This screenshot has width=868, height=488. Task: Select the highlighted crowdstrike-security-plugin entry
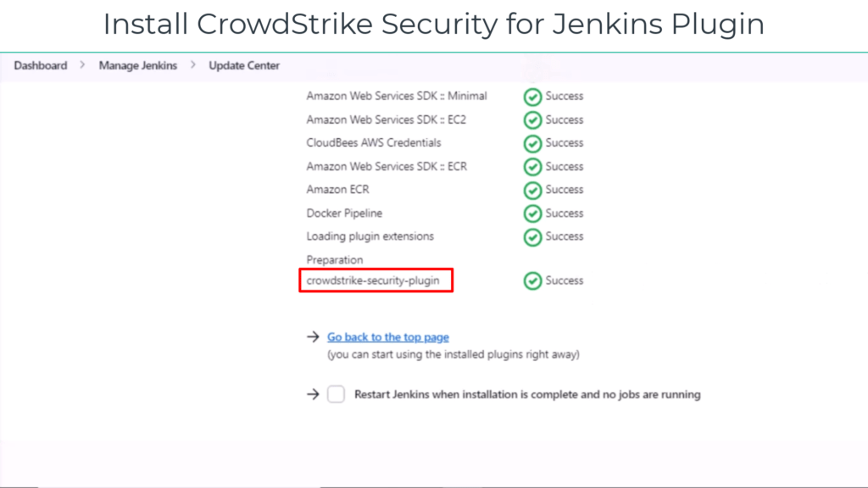(x=376, y=280)
